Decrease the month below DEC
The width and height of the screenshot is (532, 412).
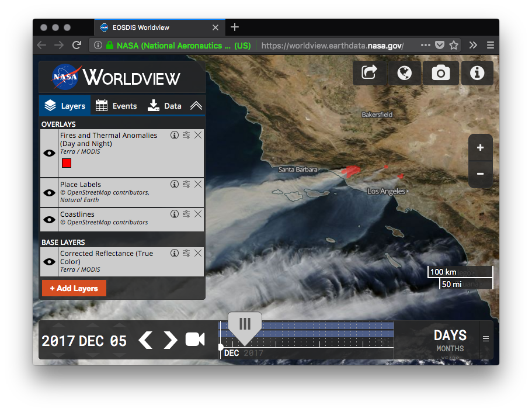pos(91,355)
